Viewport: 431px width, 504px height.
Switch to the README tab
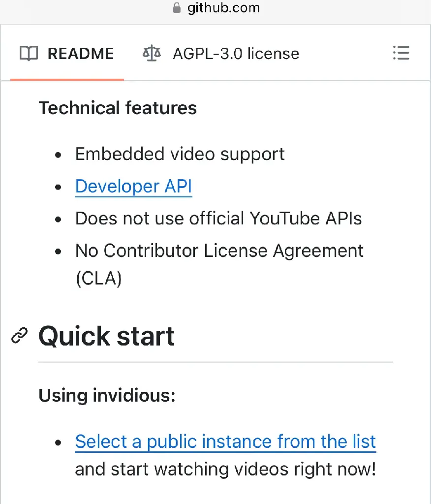pyautogui.click(x=67, y=53)
